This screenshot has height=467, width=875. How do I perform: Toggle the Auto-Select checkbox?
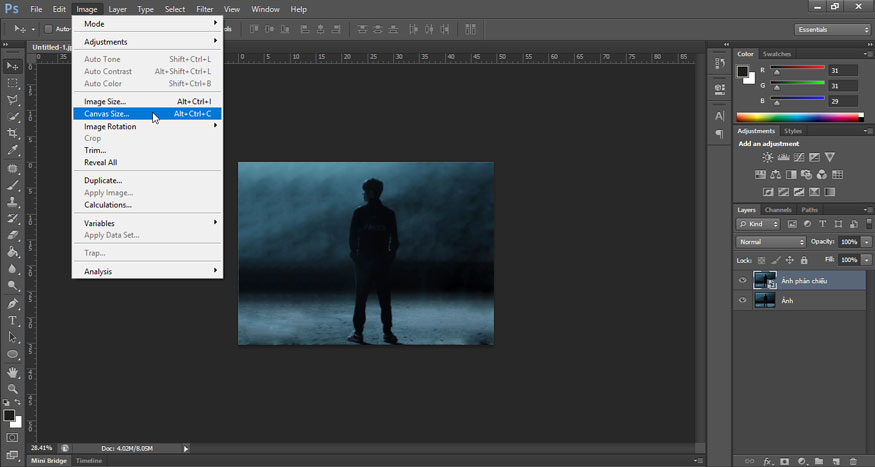49,29
